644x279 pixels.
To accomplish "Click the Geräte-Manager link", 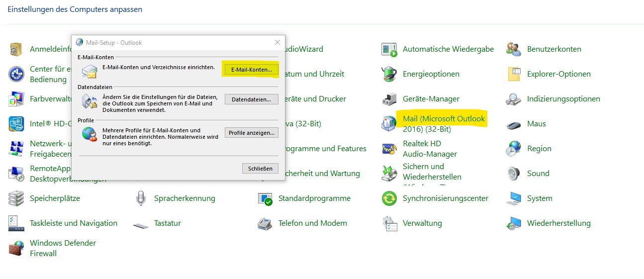I will [x=431, y=99].
